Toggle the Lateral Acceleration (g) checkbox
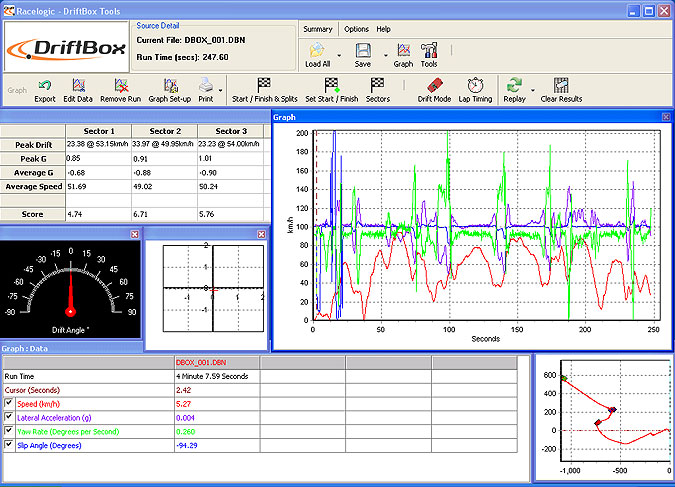 pyautogui.click(x=9, y=417)
